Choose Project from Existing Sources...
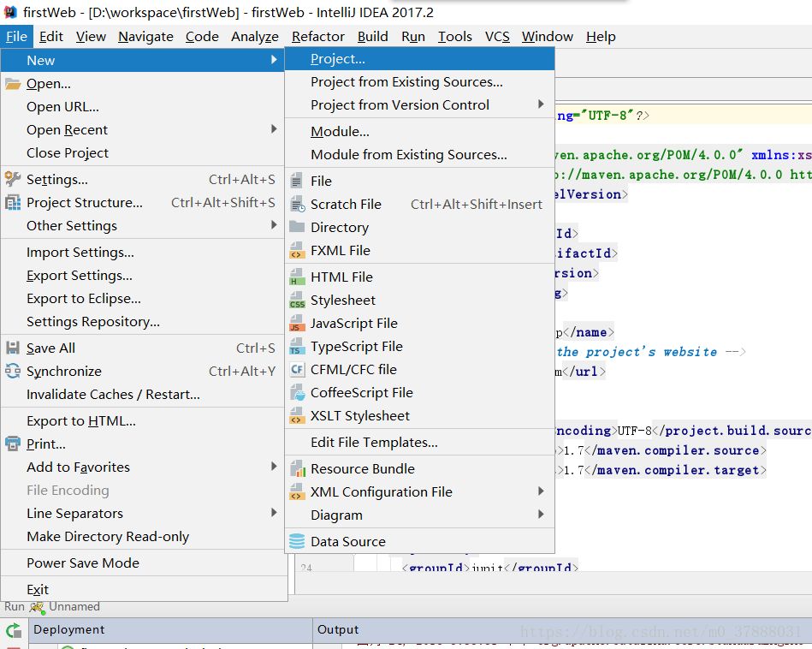This screenshot has height=649, width=812. [420, 82]
